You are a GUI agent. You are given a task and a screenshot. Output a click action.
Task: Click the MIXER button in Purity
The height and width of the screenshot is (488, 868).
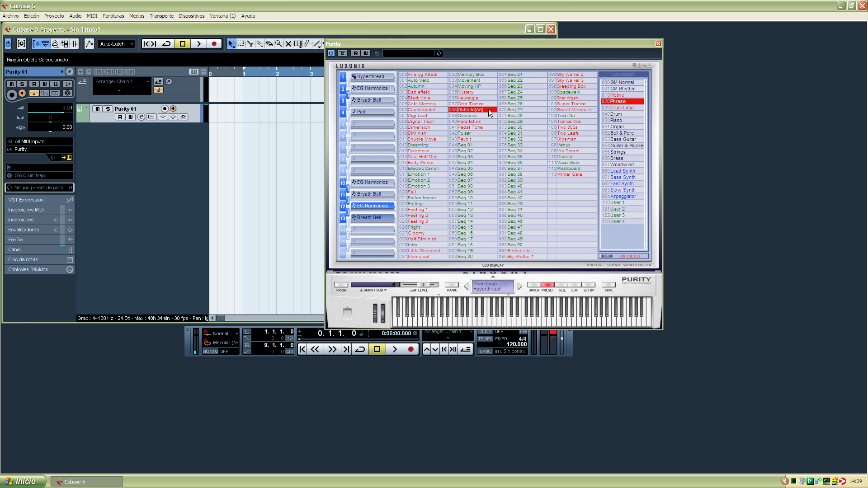[534, 285]
